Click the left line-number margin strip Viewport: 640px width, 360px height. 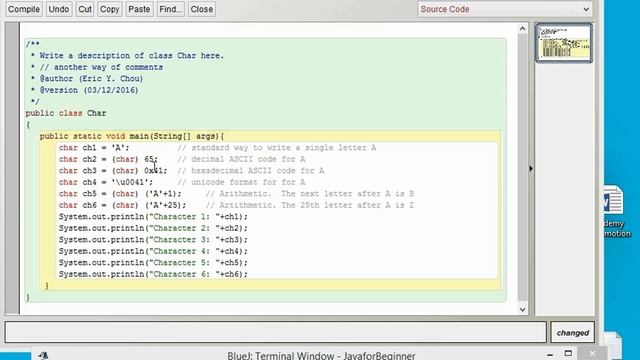pyautogui.click(x=12, y=168)
